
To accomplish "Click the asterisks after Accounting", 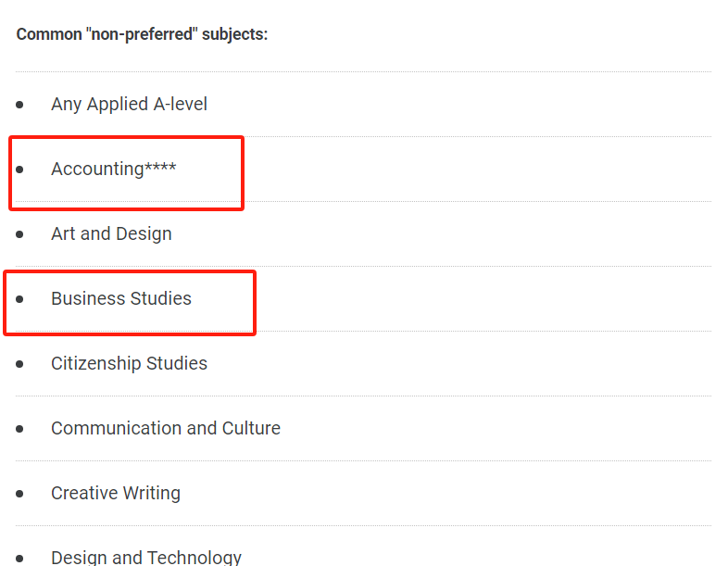I will (160, 166).
